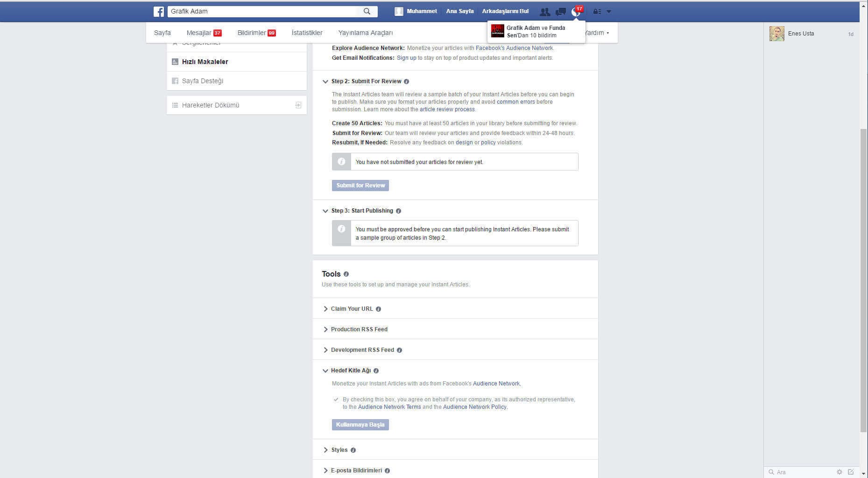
Task: Click chat settings gear icon
Action: (x=839, y=472)
